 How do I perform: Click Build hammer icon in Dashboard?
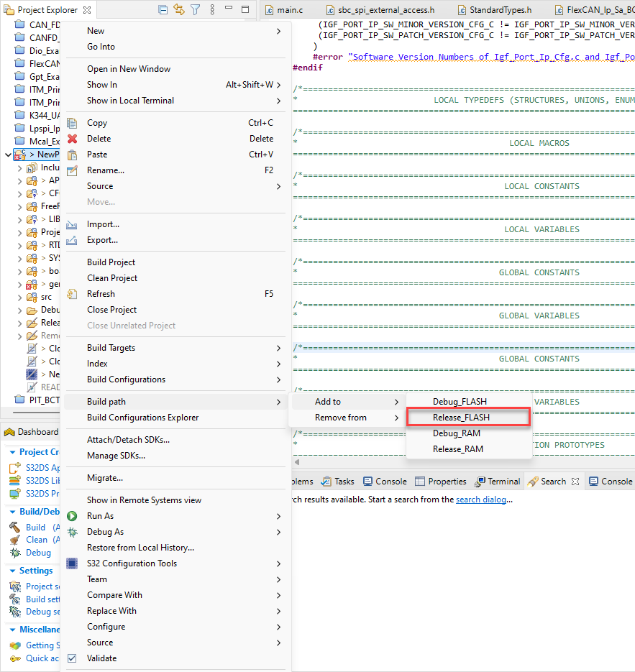(15, 527)
